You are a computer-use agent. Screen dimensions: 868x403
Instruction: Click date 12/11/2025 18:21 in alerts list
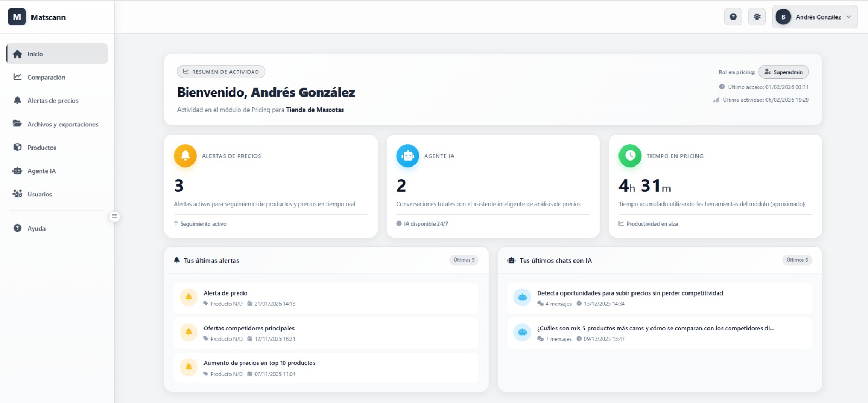(x=275, y=339)
